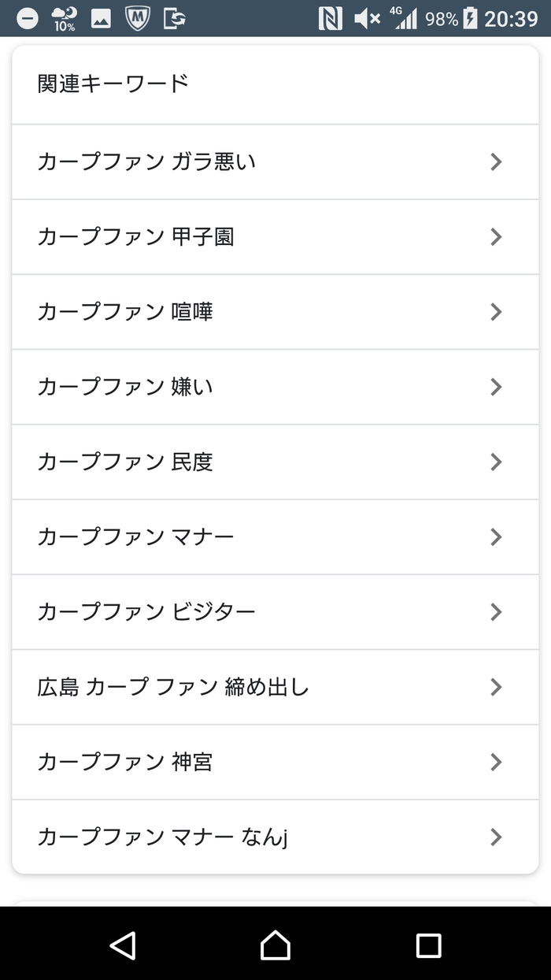Tap the Android back navigation button
Image resolution: width=551 pixels, height=980 pixels.
123,945
